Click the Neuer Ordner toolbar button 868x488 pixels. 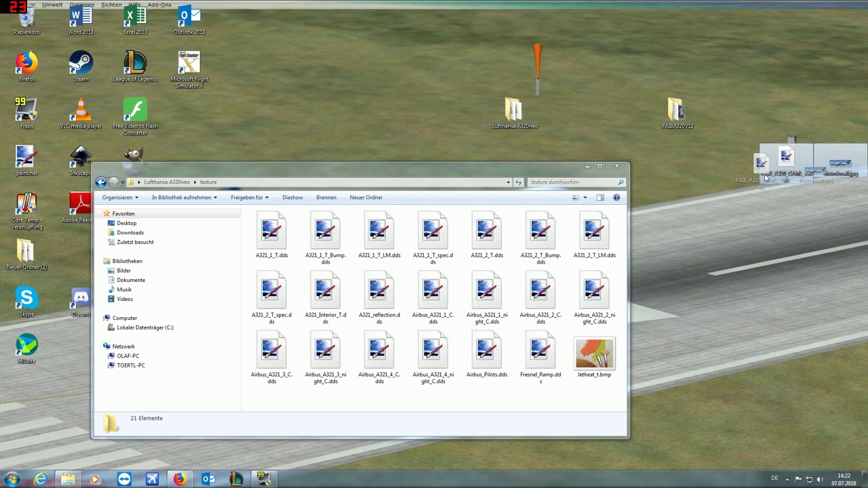366,197
